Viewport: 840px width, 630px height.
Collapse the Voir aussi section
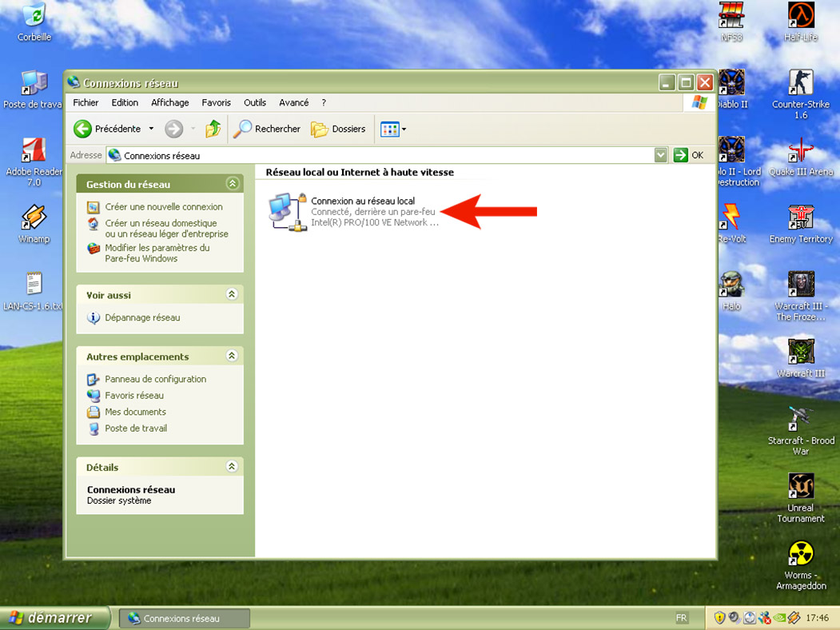coord(232,295)
